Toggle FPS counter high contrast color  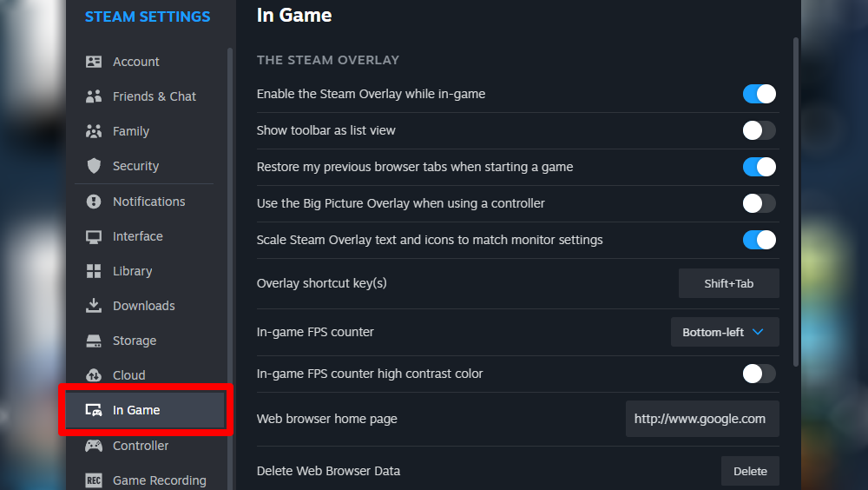pos(759,374)
